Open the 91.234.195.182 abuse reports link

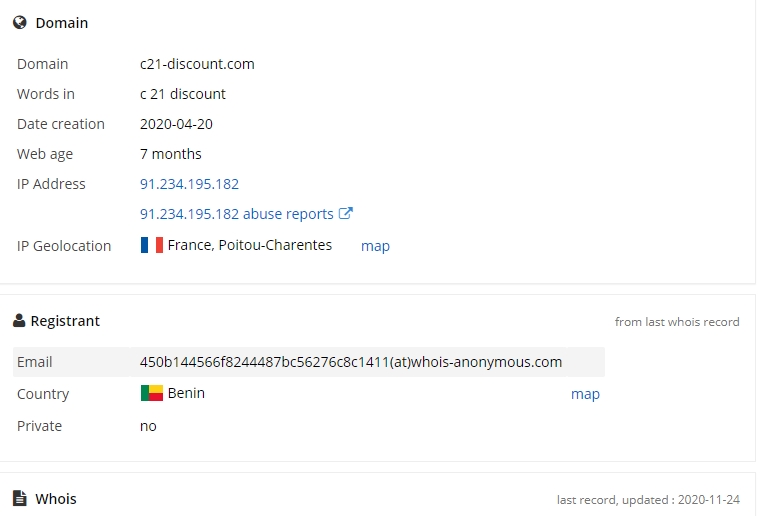tap(237, 214)
